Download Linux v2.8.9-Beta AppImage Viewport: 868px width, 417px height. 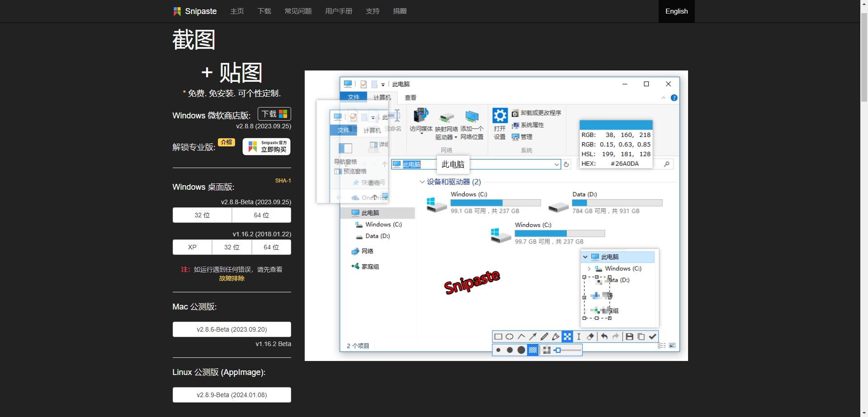[232, 395]
